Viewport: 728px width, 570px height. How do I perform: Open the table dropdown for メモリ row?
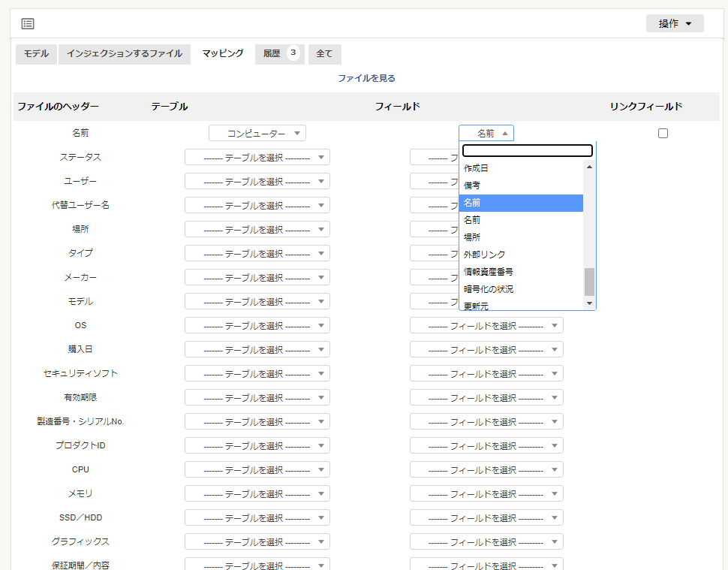coord(257,494)
